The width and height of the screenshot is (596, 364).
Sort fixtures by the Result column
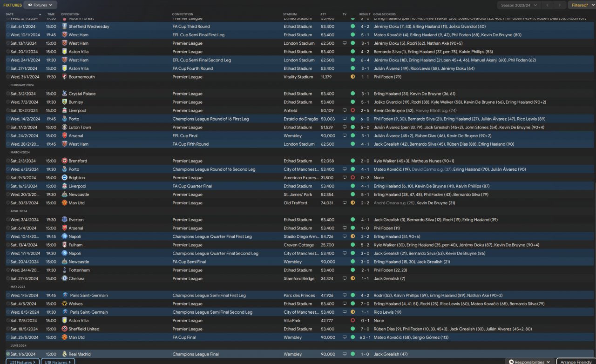pyautogui.click(x=365, y=14)
